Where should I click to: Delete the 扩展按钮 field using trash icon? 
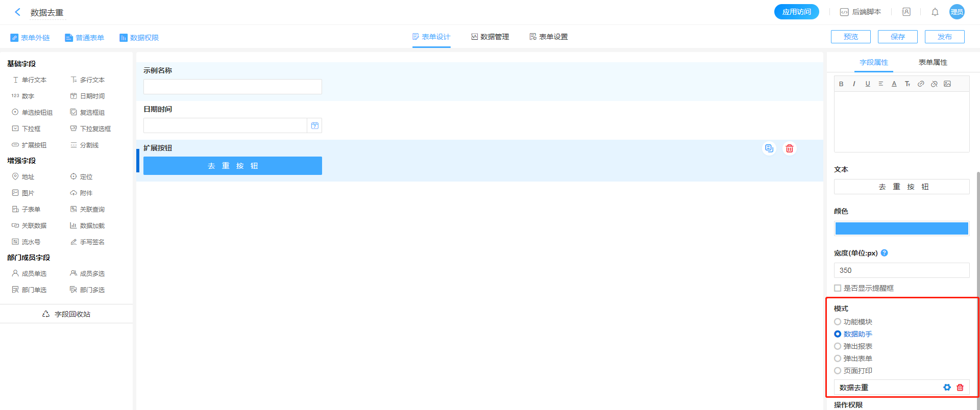click(790, 148)
